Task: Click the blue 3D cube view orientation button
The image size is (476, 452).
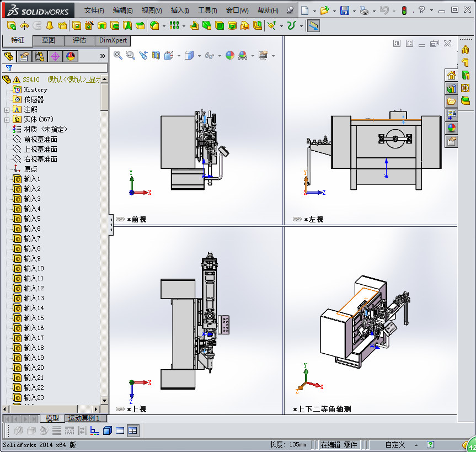Action: 108,430
